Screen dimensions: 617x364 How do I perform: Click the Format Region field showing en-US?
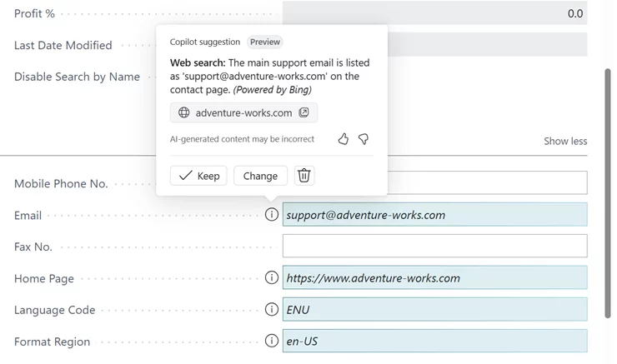click(434, 341)
